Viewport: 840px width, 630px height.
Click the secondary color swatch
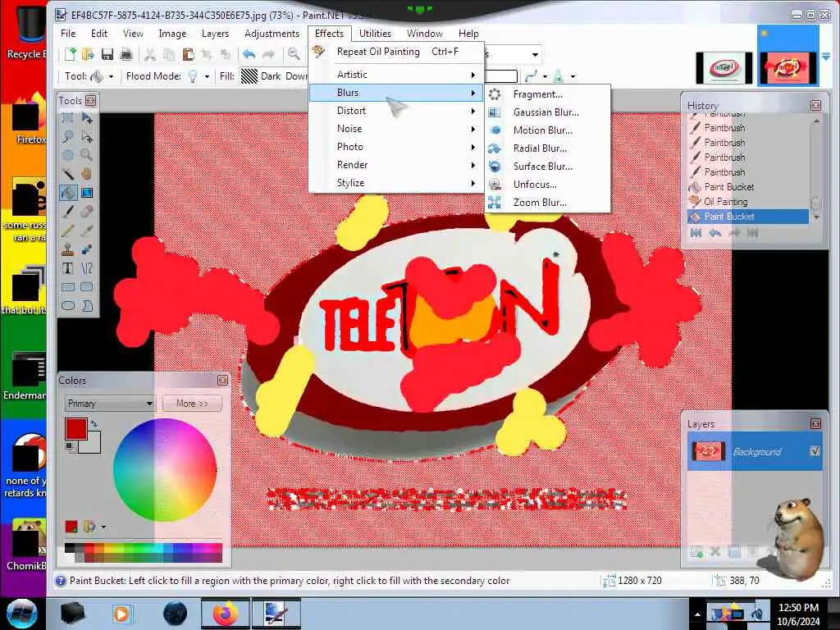tap(94, 445)
